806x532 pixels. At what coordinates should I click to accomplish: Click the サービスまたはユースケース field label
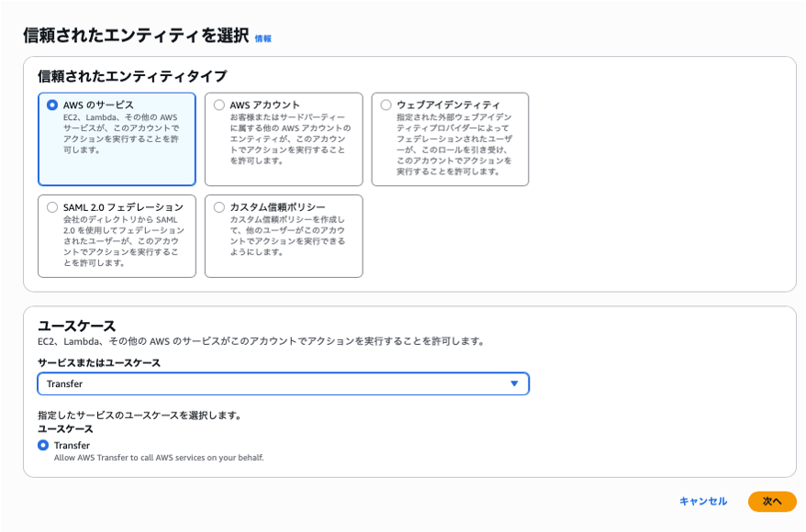pyautogui.click(x=99, y=363)
